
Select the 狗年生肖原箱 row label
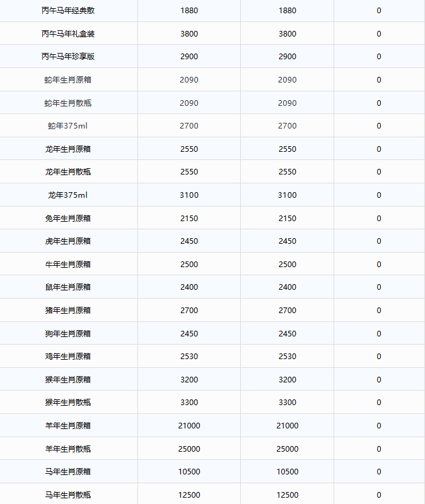68,334
